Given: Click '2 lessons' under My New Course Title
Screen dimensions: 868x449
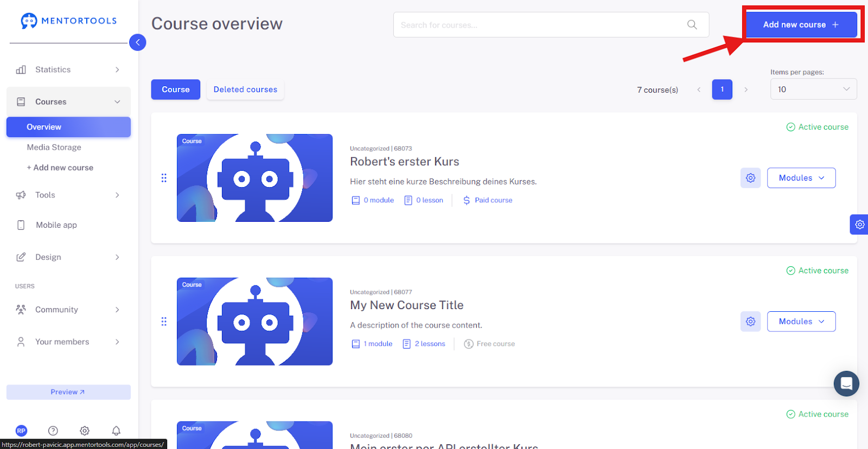Looking at the screenshot, I should click(x=424, y=344).
